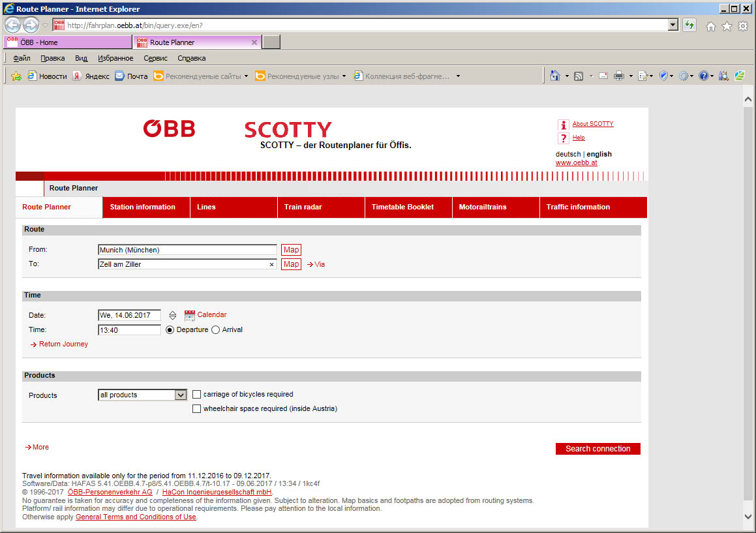
Task: Click the Add to favorites bar star icon
Action: (x=16, y=76)
